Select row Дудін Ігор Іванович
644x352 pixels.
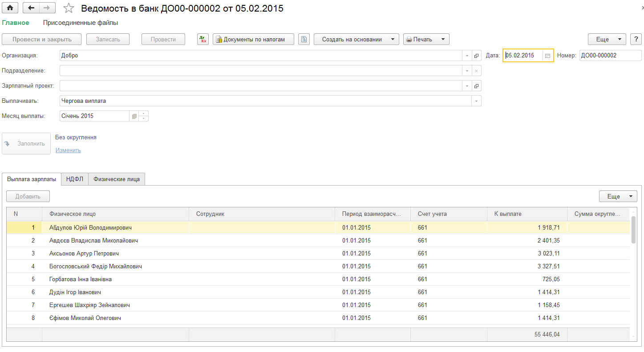tap(318, 292)
